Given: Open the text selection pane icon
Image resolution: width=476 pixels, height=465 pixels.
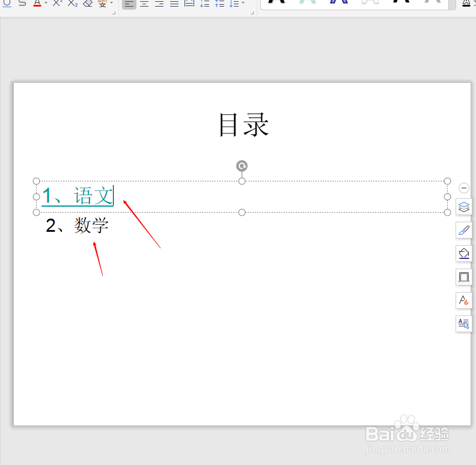Looking at the screenshot, I should pyautogui.click(x=463, y=324).
